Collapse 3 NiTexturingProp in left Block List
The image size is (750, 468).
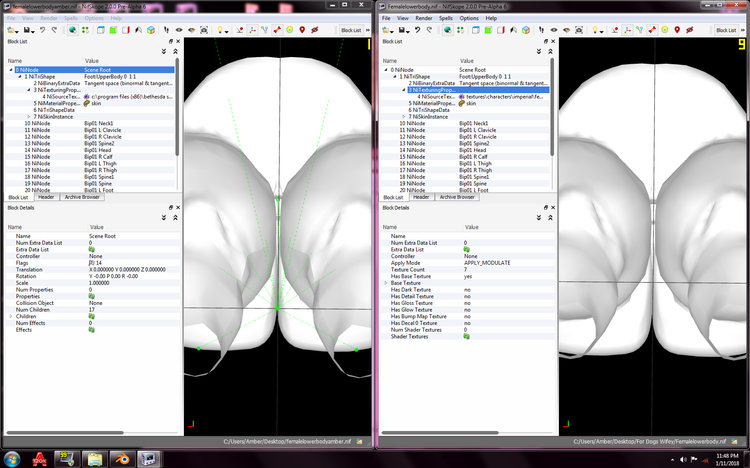(x=29, y=90)
